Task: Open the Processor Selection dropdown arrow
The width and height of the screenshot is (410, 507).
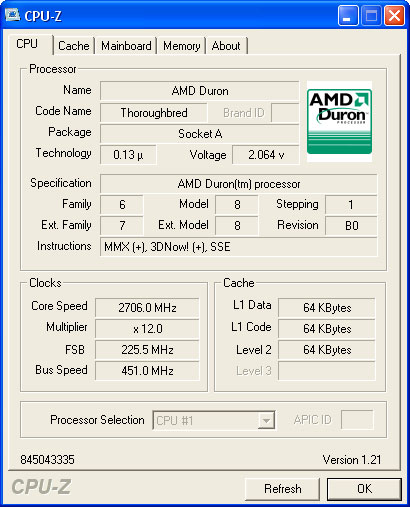Action: pos(266,420)
